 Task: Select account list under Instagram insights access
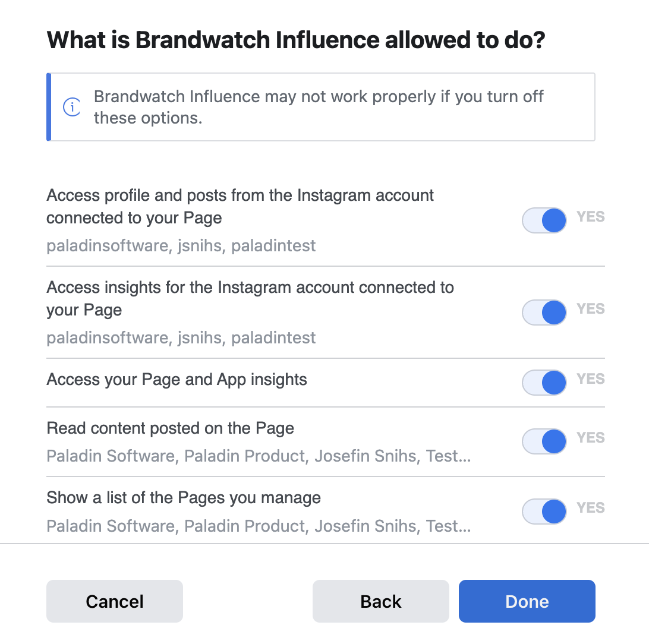point(181,338)
